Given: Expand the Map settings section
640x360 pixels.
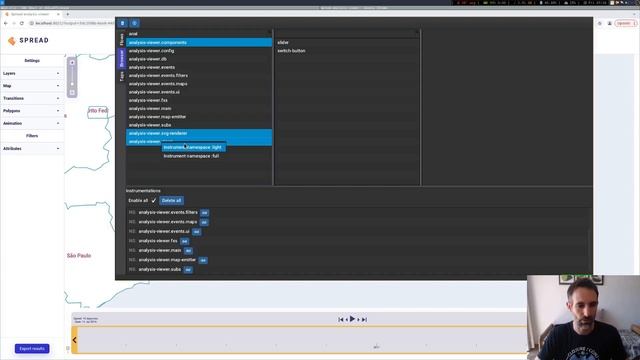Looking at the screenshot, I should (32, 86).
